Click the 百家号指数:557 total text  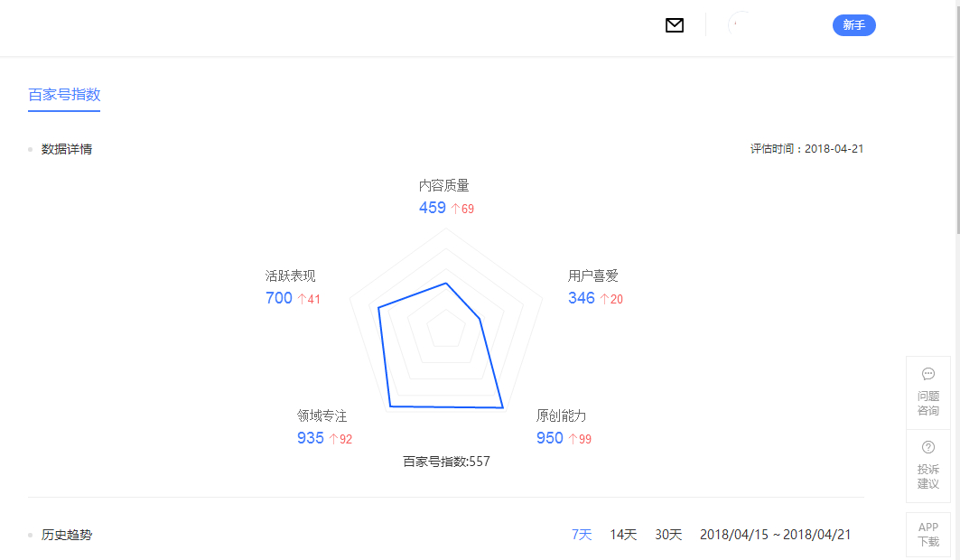(446, 462)
